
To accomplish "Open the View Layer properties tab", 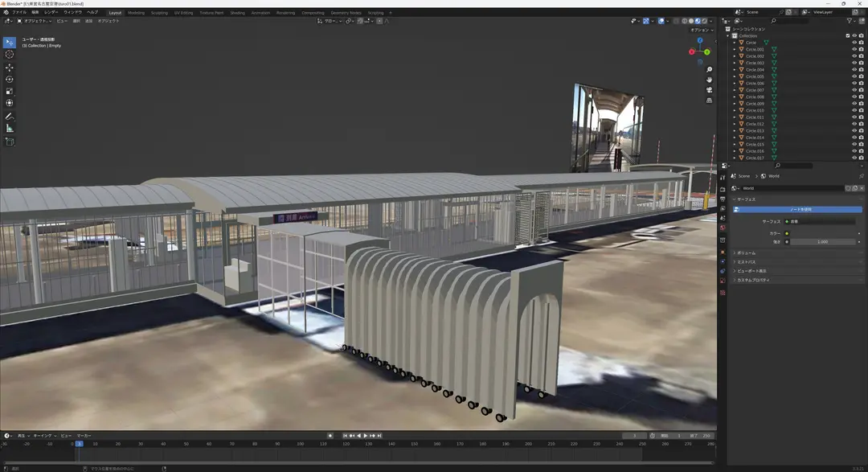I will (723, 208).
